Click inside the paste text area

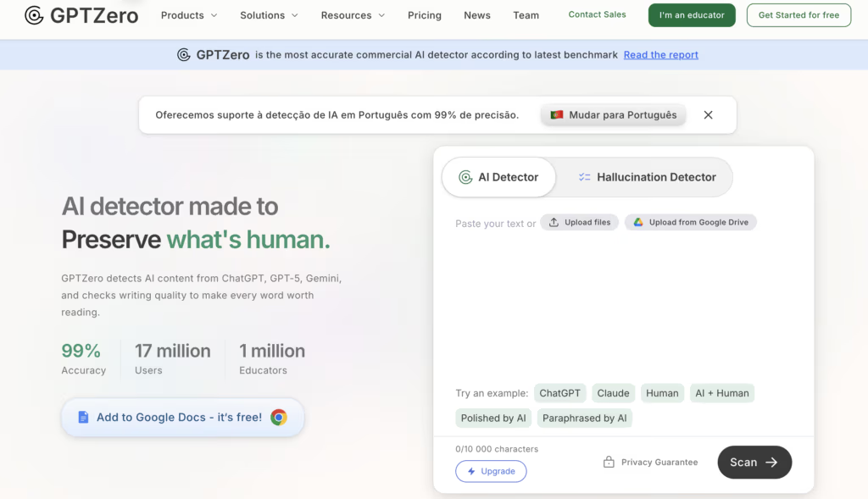pyautogui.click(x=623, y=305)
